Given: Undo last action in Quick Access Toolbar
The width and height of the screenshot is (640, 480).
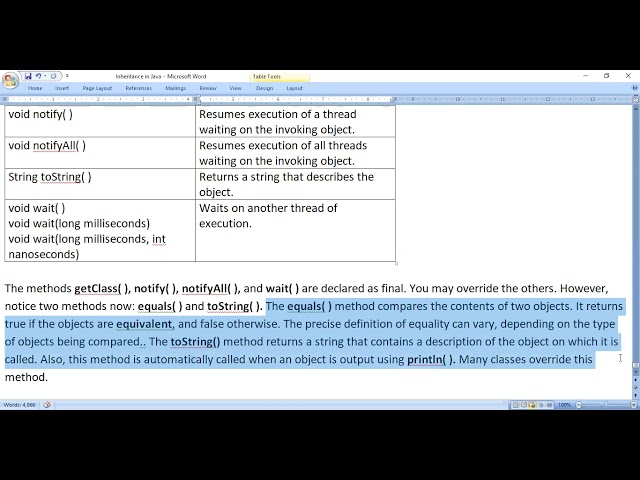Looking at the screenshot, I should [x=38, y=76].
